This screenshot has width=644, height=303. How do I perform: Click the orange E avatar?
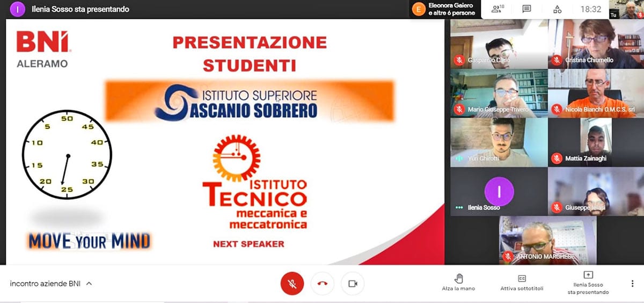coord(419,9)
